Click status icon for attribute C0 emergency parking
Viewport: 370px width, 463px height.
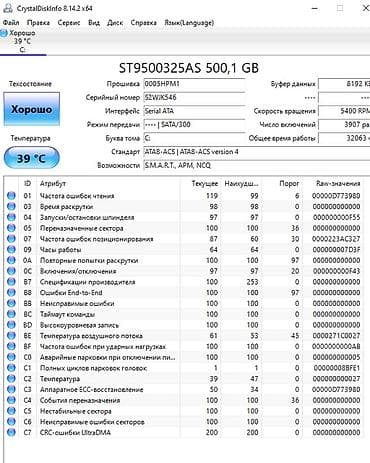click(x=11, y=357)
